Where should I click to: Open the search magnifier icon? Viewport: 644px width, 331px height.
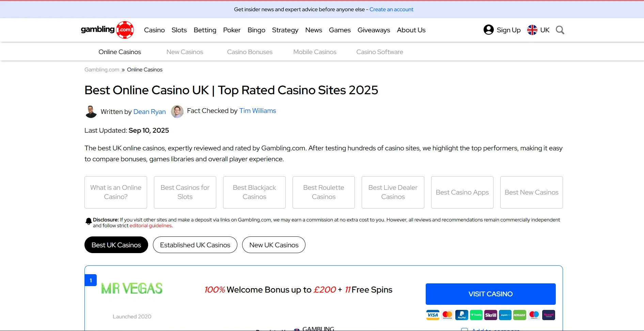(x=560, y=30)
